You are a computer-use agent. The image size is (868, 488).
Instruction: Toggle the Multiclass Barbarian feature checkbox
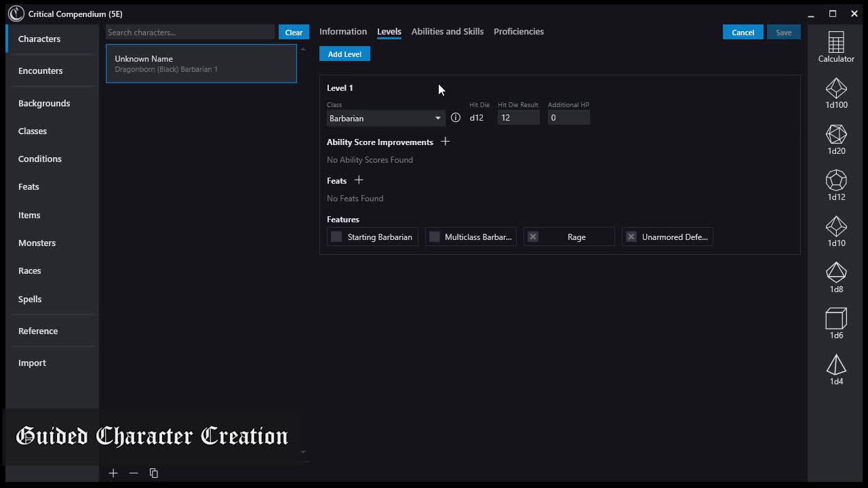(x=435, y=237)
